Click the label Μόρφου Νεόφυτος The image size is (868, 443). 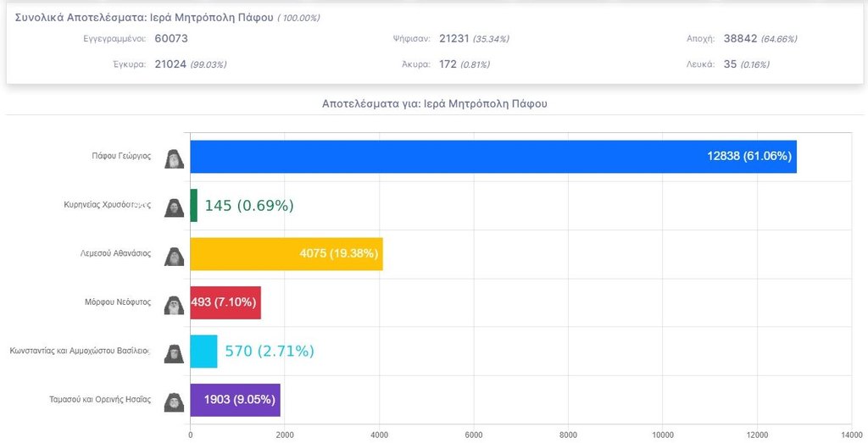point(117,302)
